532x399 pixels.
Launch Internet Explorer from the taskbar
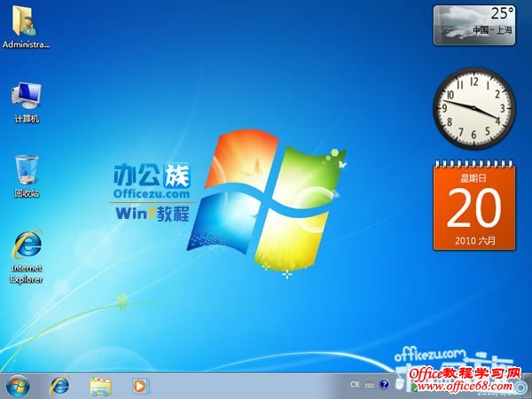pos(60,386)
